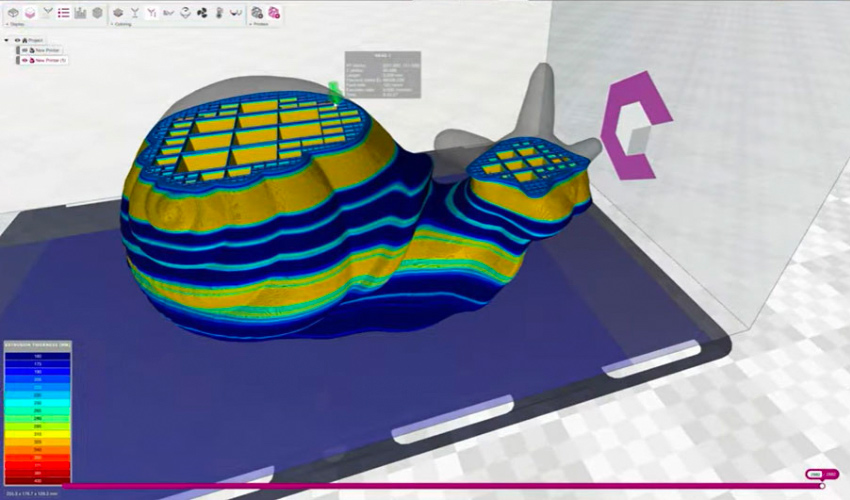Select the pink New Printer (1) tree item
The width and height of the screenshot is (850, 500).
pos(51,60)
